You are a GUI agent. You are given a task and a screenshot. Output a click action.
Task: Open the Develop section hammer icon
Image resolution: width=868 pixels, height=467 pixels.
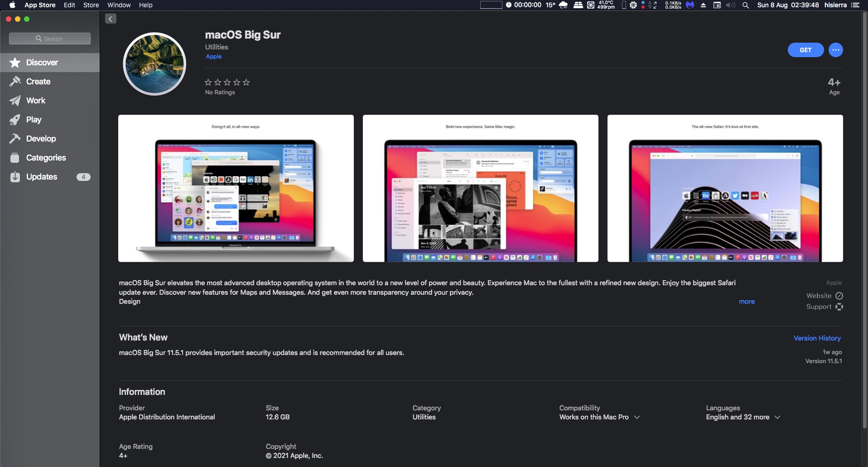(x=15, y=139)
